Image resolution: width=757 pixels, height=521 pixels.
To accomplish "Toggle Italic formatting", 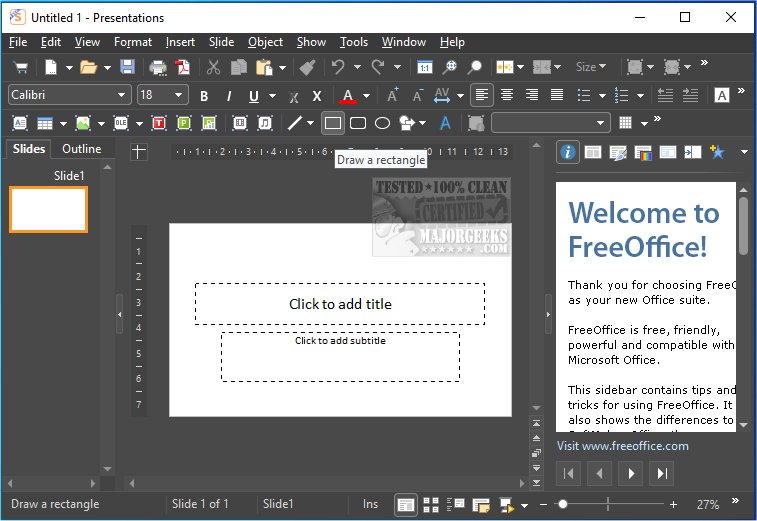I will click(229, 96).
